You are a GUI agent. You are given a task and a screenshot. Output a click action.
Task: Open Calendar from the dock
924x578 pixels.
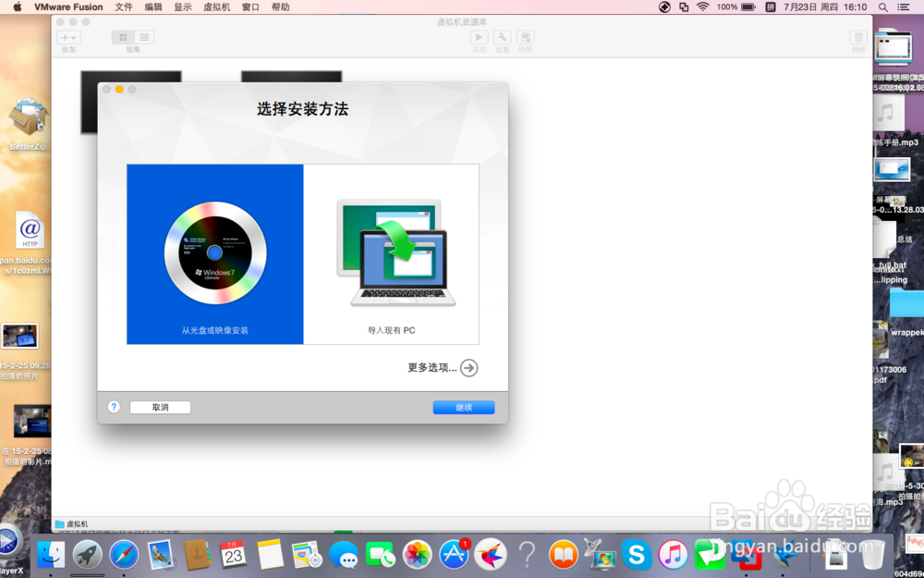[x=234, y=555]
